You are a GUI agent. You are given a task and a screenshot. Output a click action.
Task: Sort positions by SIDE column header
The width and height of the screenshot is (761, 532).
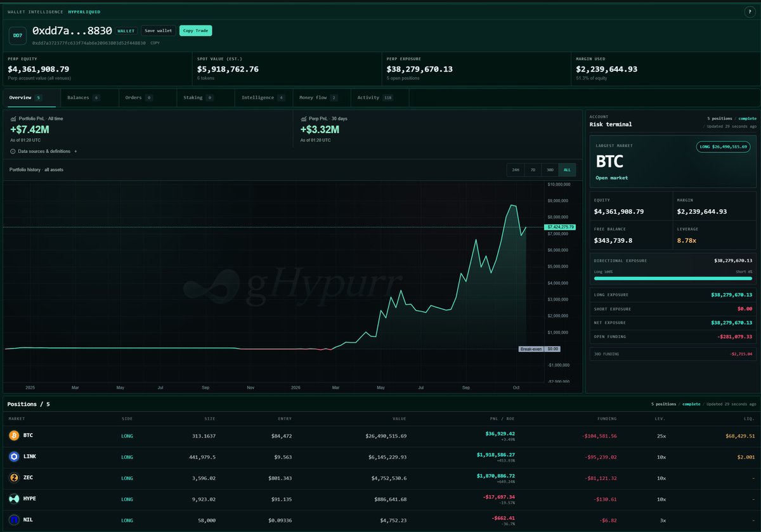[x=127, y=418]
